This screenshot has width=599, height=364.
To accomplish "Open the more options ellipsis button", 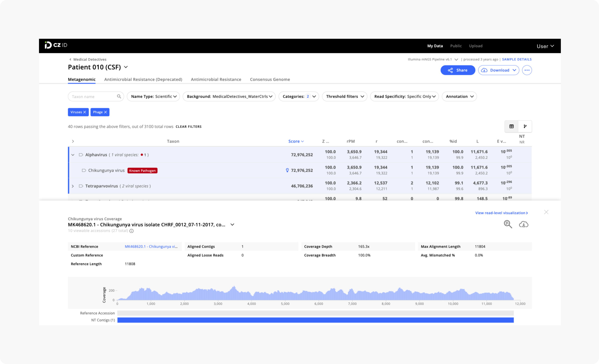I will (527, 70).
